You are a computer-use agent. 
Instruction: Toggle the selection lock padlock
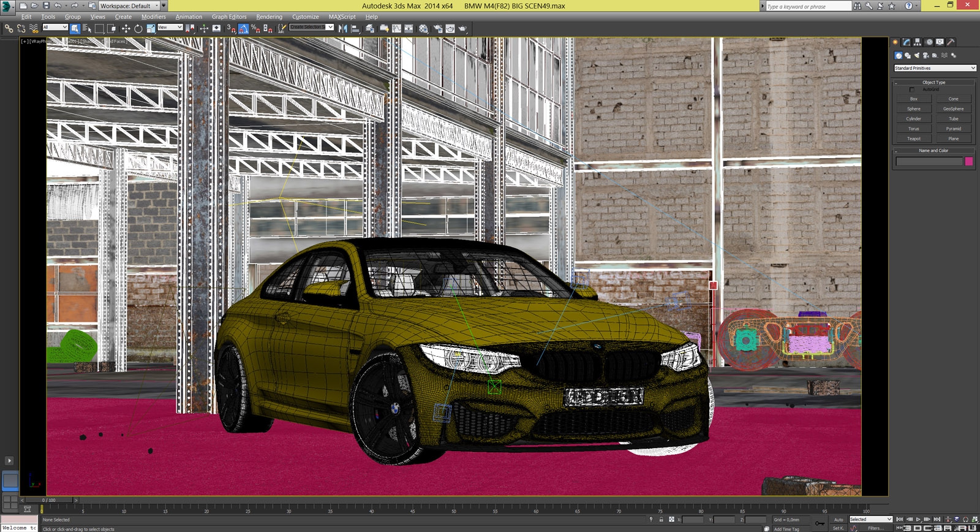tap(661, 519)
